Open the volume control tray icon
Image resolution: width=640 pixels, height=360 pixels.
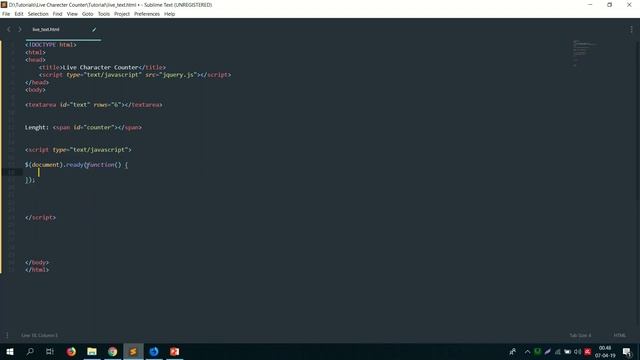(x=577, y=351)
